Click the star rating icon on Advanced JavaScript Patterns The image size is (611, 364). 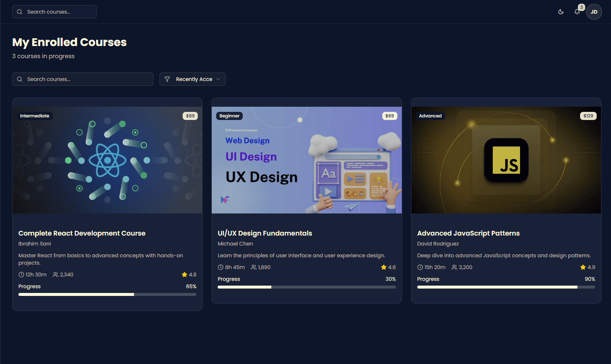click(583, 267)
